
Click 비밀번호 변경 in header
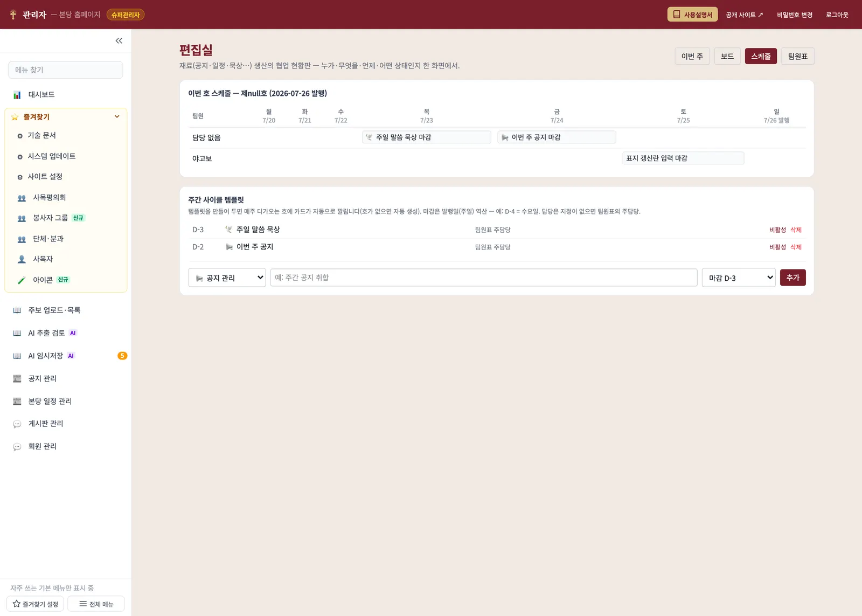pos(794,15)
